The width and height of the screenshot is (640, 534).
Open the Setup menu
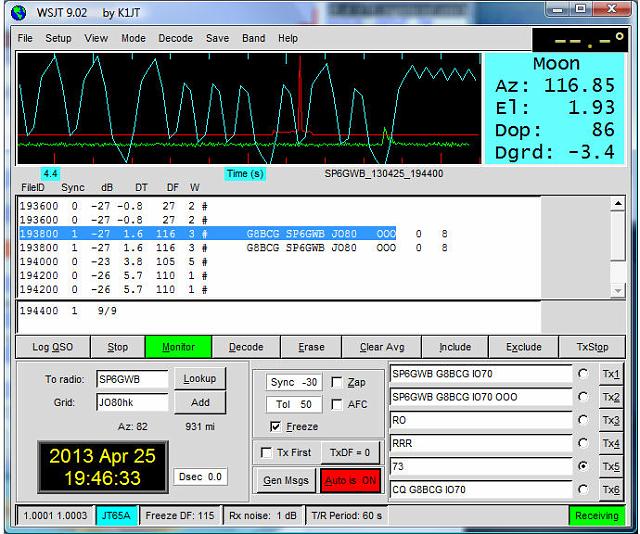point(58,38)
